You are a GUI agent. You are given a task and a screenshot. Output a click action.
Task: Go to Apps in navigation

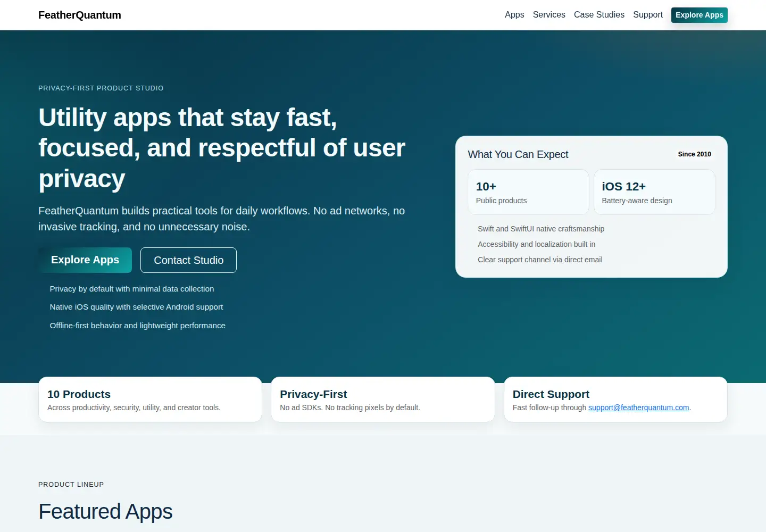coord(514,15)
